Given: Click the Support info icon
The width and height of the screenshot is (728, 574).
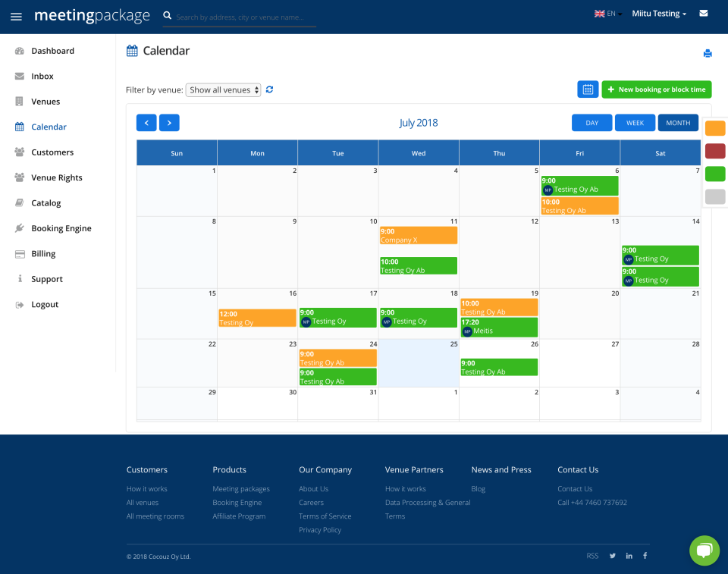Looking at the screenshot, I should point(20,278).
